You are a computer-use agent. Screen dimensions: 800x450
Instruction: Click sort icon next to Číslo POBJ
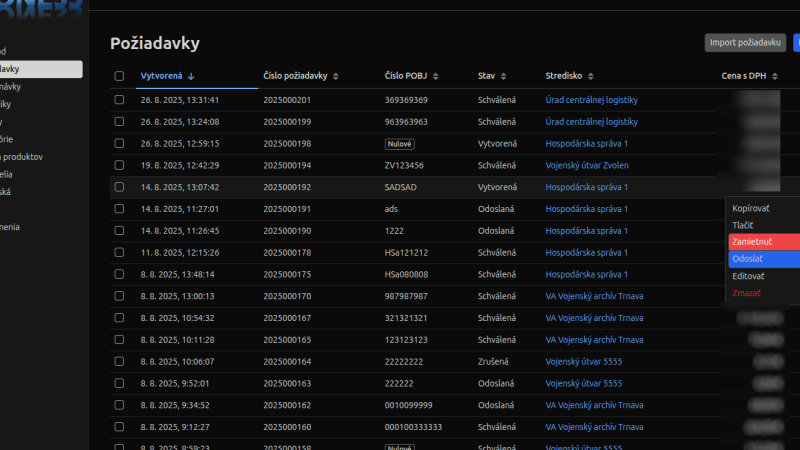[436, 76]
